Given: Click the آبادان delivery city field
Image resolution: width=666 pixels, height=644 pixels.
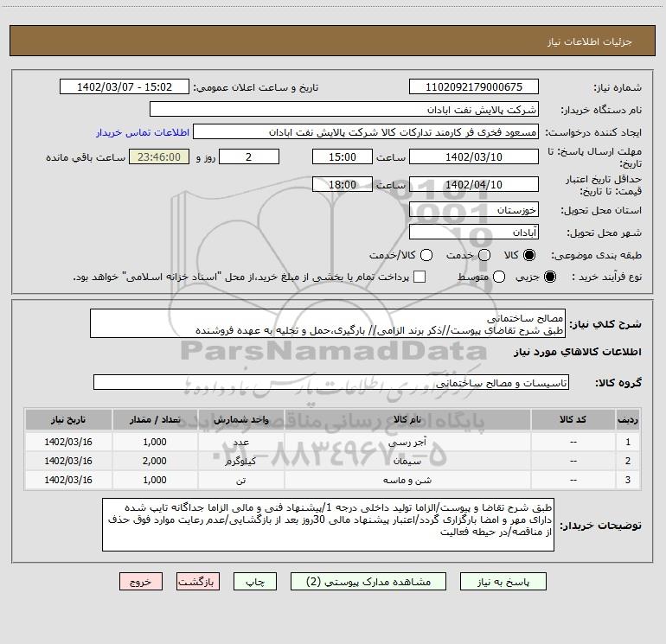Looking at the screenshot, I should click(x=474, y=233).
